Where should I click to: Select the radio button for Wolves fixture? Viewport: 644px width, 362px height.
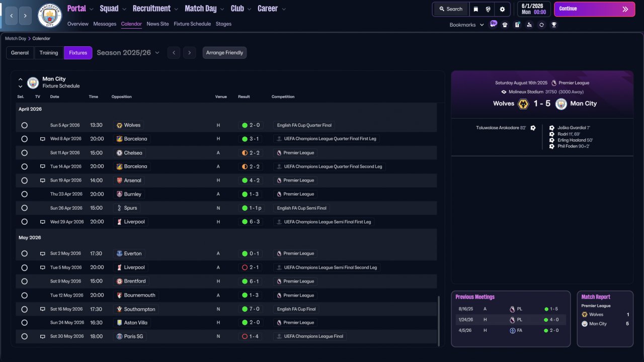tap(24, 125)
